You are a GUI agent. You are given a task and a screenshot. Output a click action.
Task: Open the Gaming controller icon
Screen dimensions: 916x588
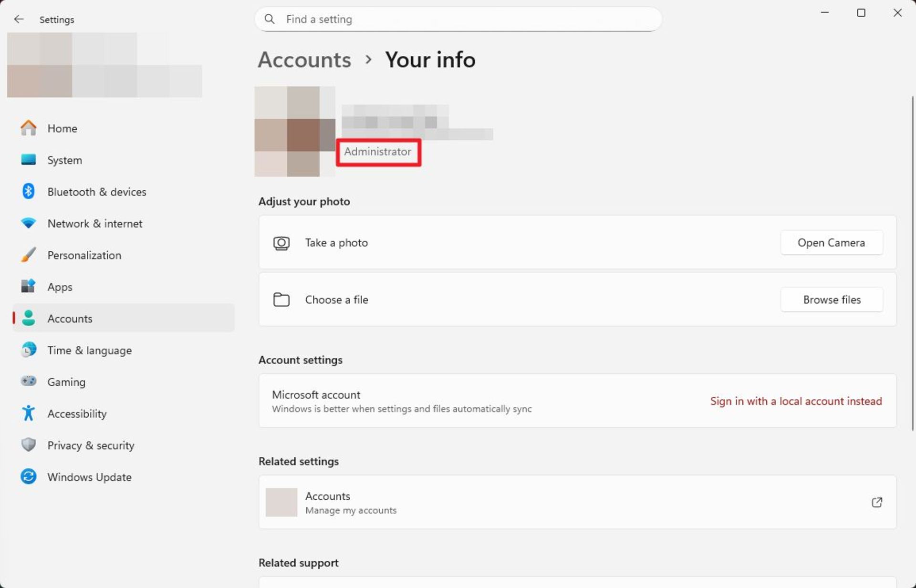coord(28,382)
